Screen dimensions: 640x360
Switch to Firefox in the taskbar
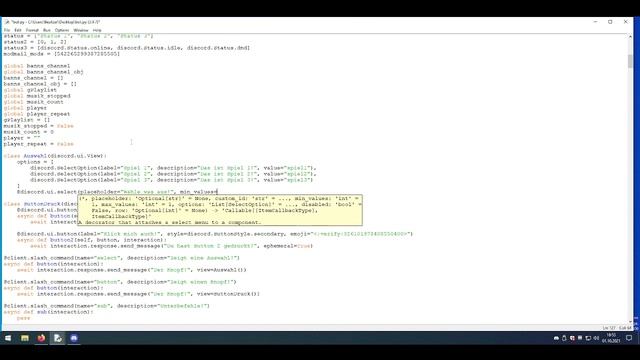pos(41,338)
